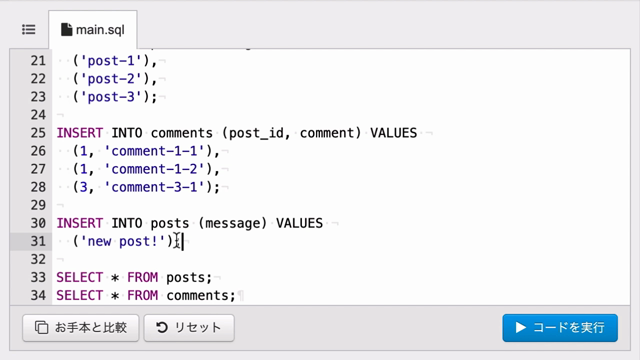The image size is (640, 360).
Task: Click the reset arrow icon
Action: [x=162, y=327]
